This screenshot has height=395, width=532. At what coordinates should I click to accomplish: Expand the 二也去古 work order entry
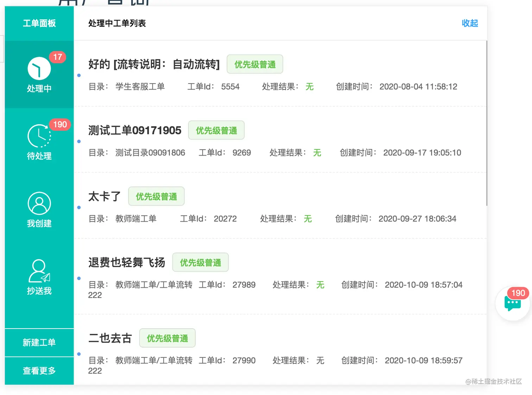pyautogui.click(x=110, y=338)
